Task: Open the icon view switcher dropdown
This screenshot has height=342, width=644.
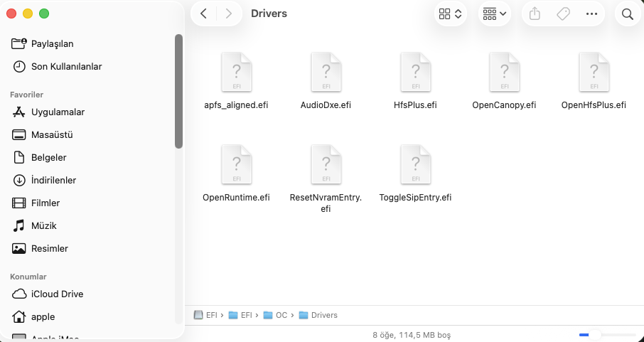Action: [451, 14]
